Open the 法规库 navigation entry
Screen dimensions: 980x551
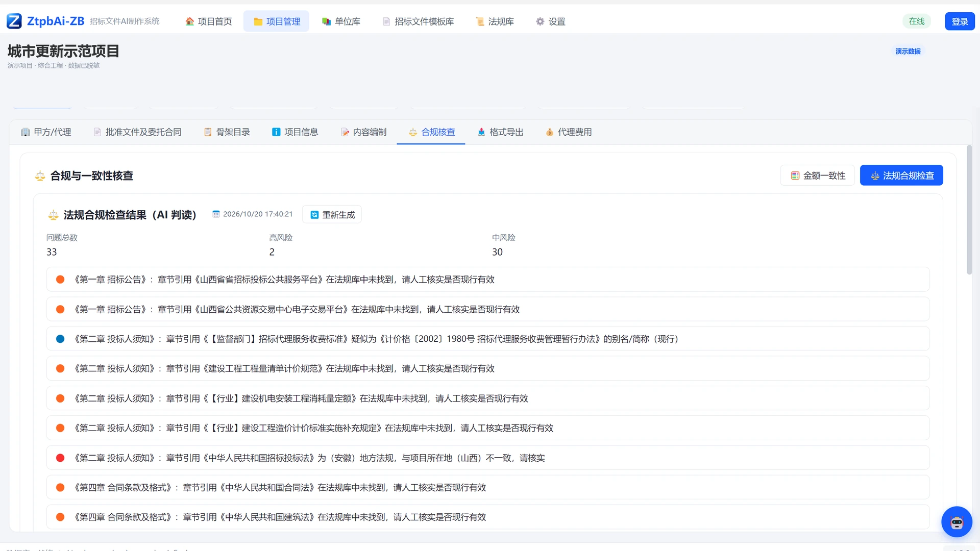[x=495, y=21]
